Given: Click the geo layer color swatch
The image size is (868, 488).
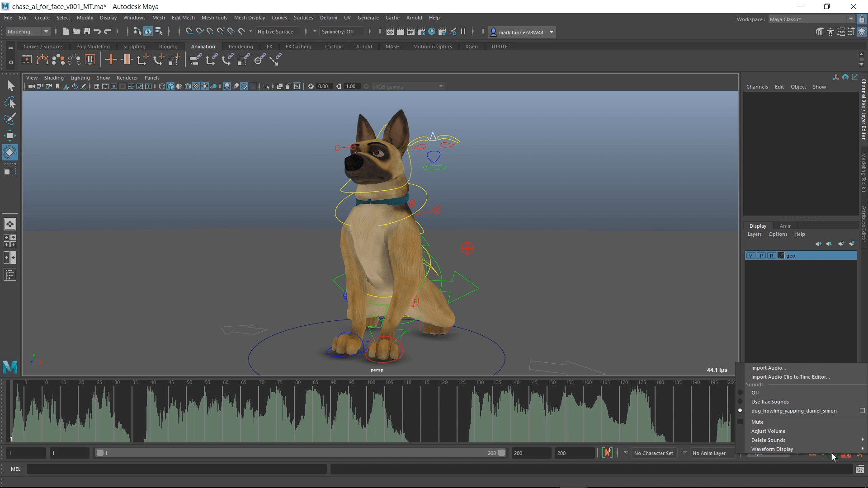Looking at the screenshot, I should point(781,256).
